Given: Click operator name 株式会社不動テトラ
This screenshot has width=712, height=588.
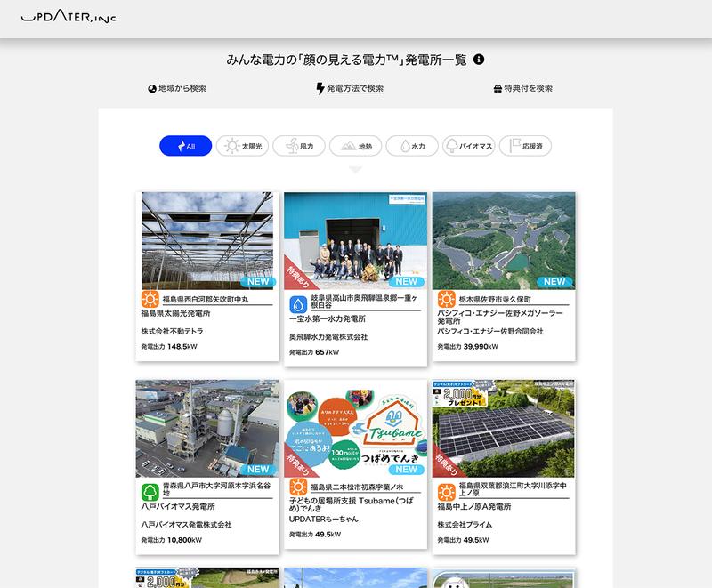Looking at the screenshot, I should [172, 331].
